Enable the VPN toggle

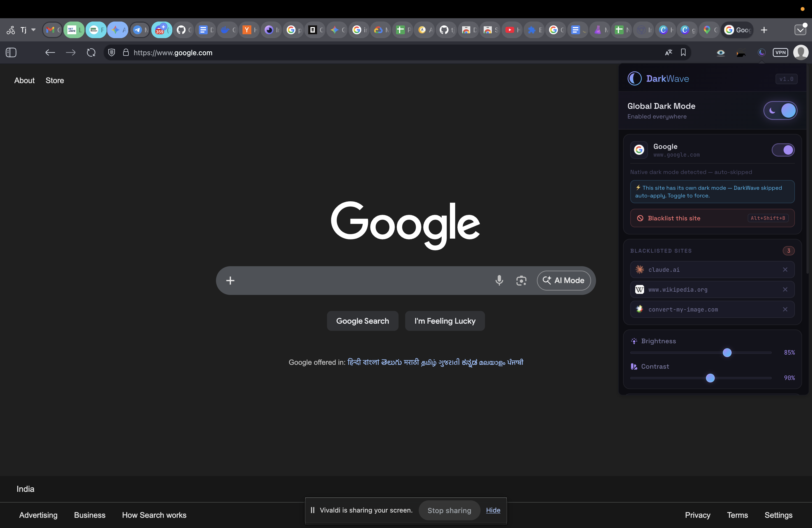pos(781,52)
